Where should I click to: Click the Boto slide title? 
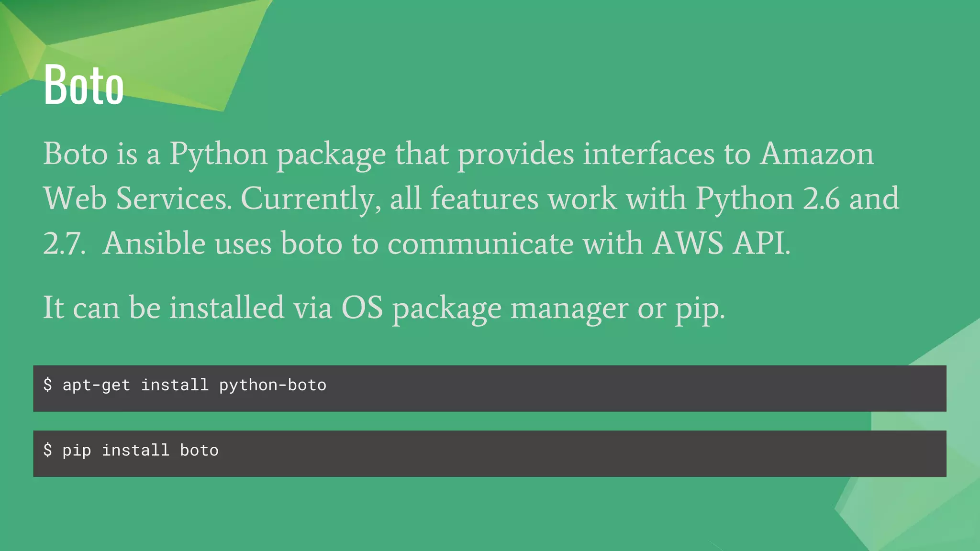84,85
